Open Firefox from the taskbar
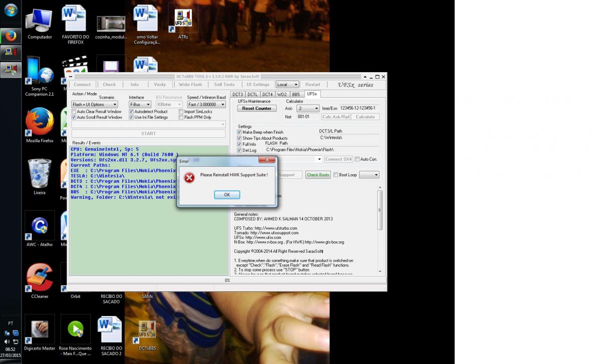 pos(11,36)
